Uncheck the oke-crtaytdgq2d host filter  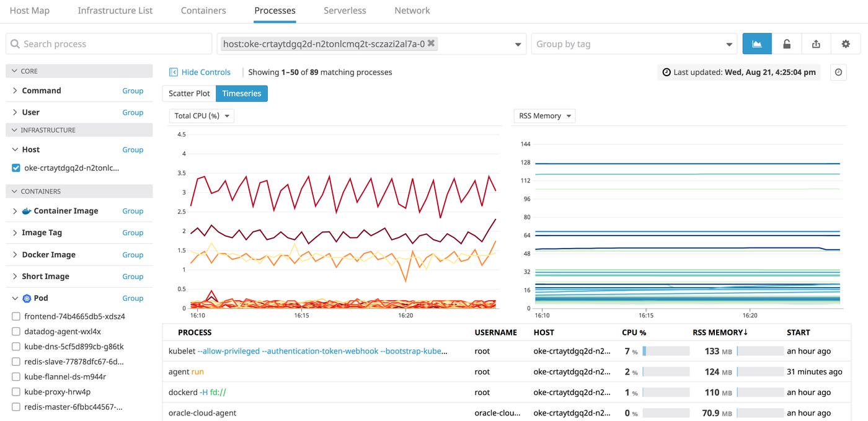[15, 167]
